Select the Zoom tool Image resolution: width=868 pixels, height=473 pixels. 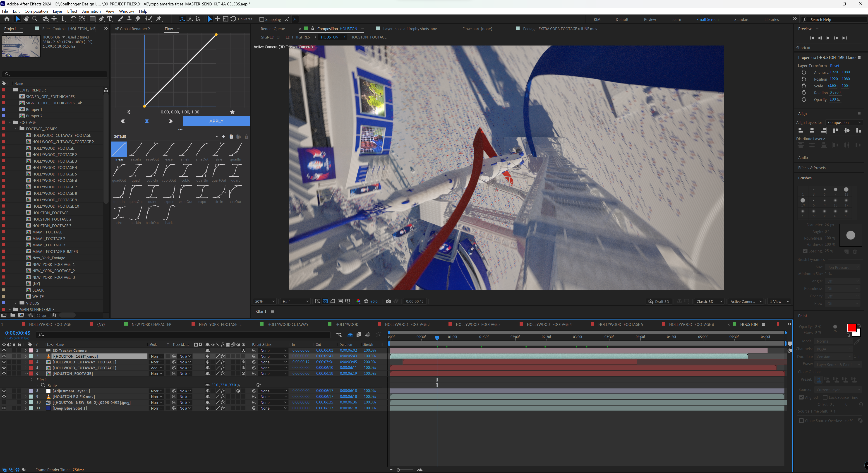(35, 19)
